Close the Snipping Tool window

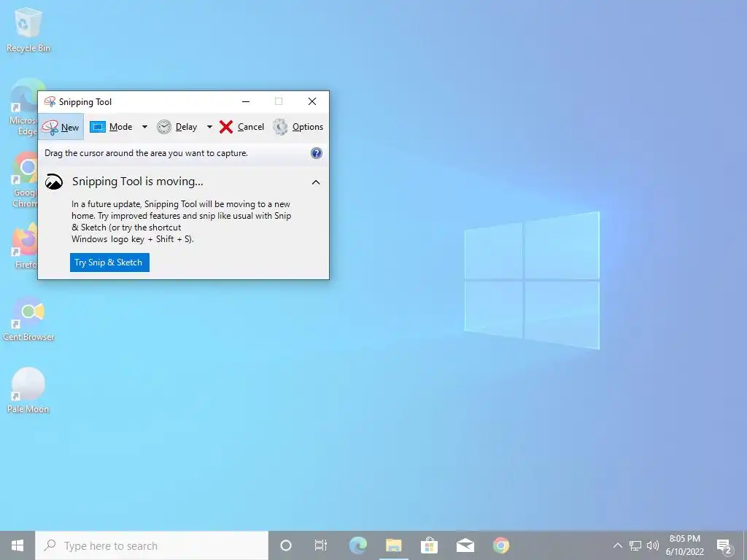coord(312,101)
